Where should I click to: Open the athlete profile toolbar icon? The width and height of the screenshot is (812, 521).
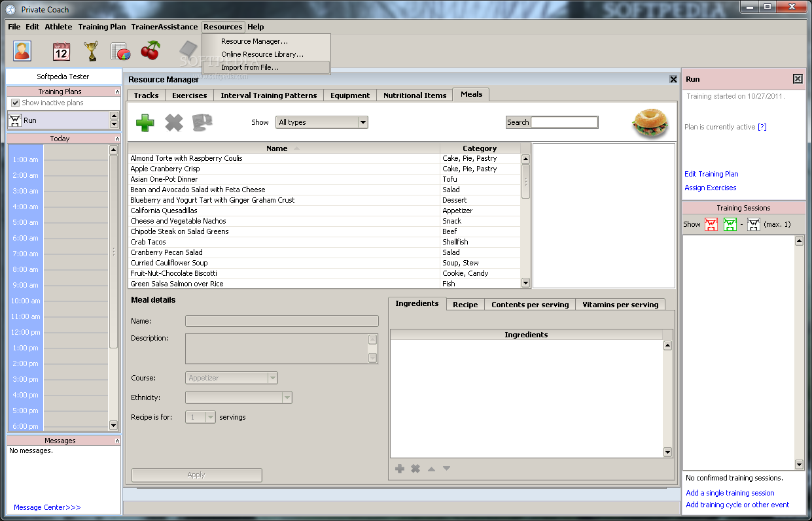coord(22,50)
